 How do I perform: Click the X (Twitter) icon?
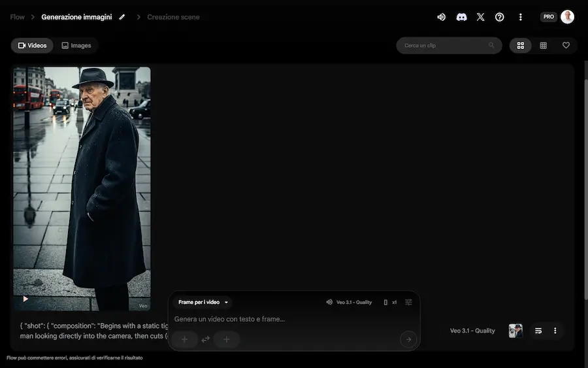coord(481,17)
